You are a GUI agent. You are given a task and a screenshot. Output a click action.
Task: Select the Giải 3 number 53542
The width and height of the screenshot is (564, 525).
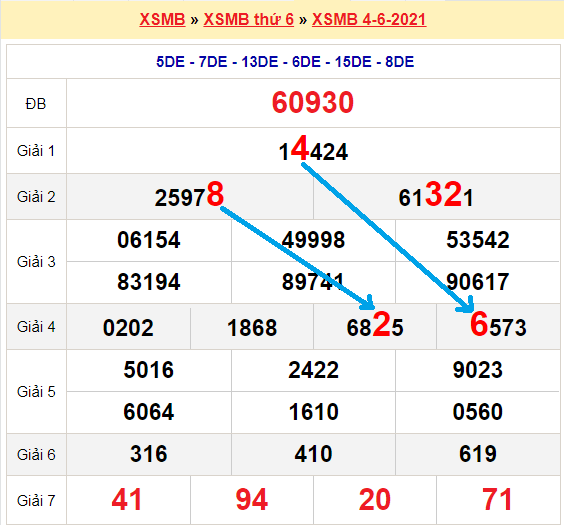478,240
